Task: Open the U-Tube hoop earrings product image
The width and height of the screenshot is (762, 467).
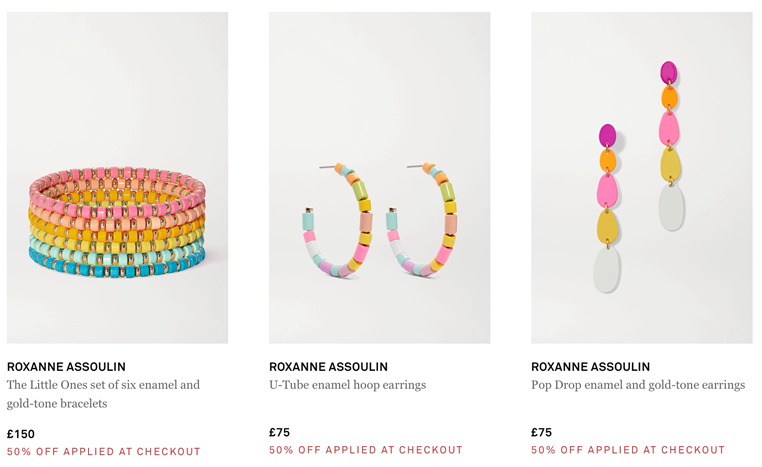Action: click(x=380, y=178)
